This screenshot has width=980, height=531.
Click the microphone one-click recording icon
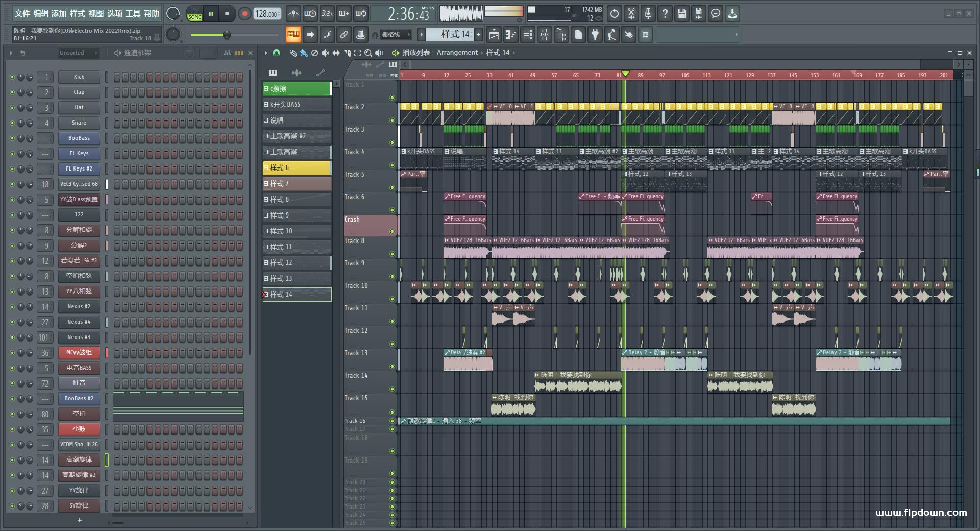coord(648,14)
